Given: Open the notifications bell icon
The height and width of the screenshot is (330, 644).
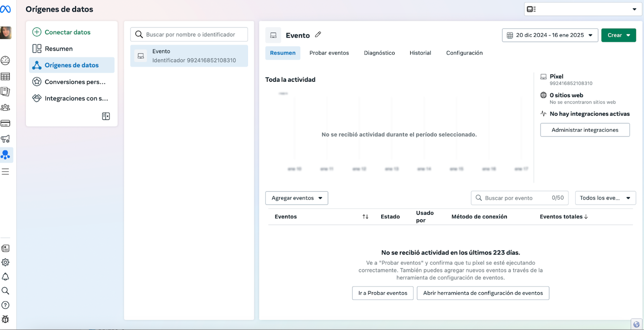Looking at the screenshot, I should point(5,277).
